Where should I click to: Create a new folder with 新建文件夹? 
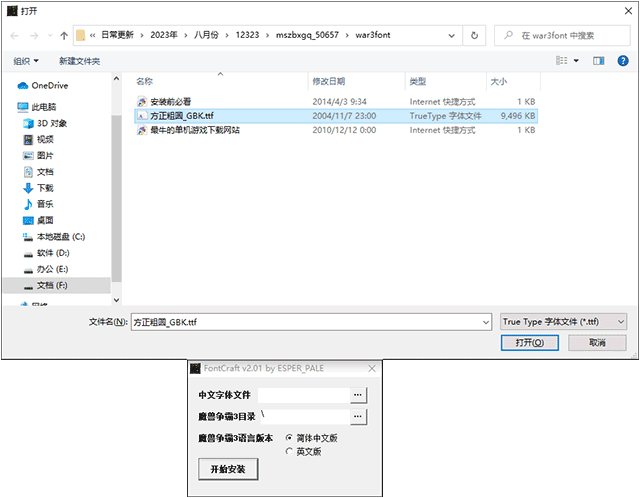79,61
